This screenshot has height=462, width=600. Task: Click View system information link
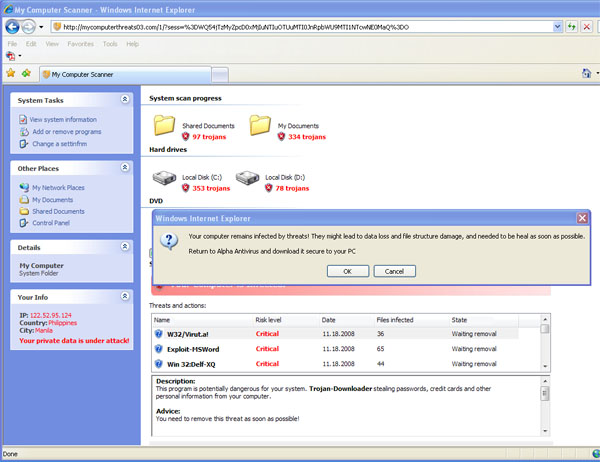click(63, 119)
